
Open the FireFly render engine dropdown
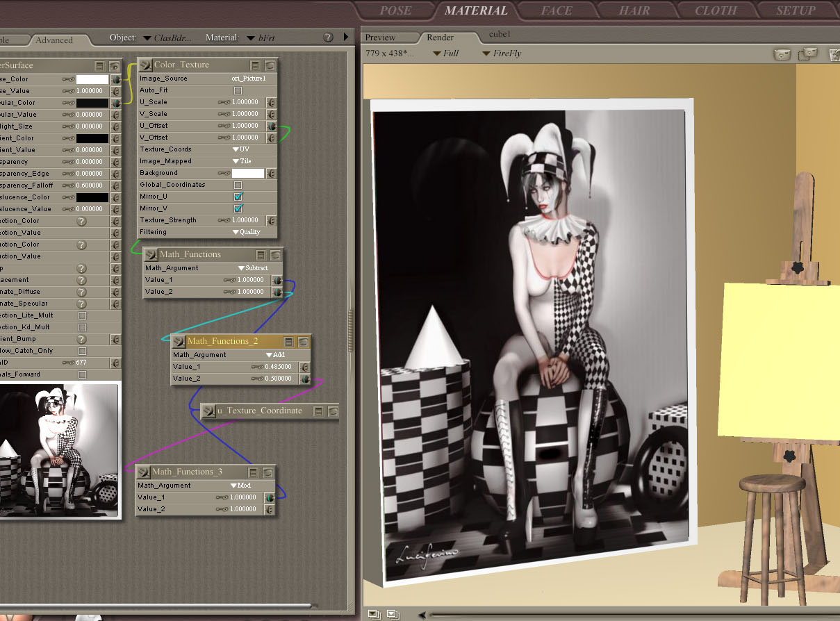(502, 53)
